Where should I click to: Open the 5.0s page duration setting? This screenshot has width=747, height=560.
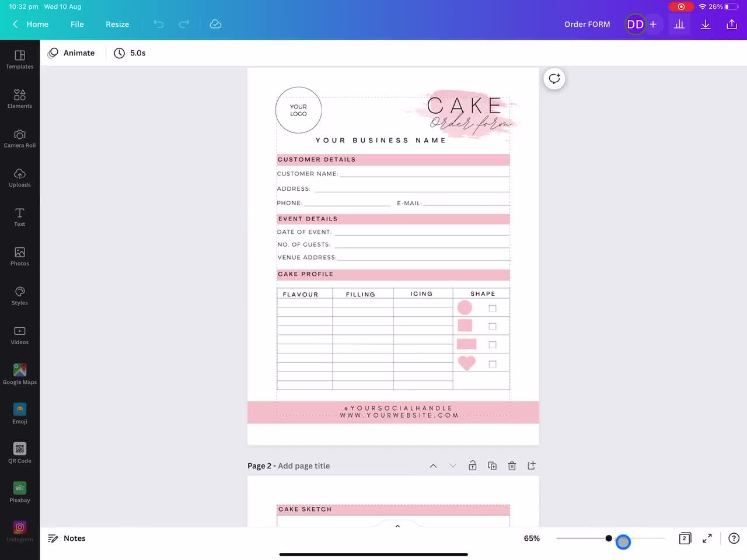pyautogui.click(x=130, y=53)
